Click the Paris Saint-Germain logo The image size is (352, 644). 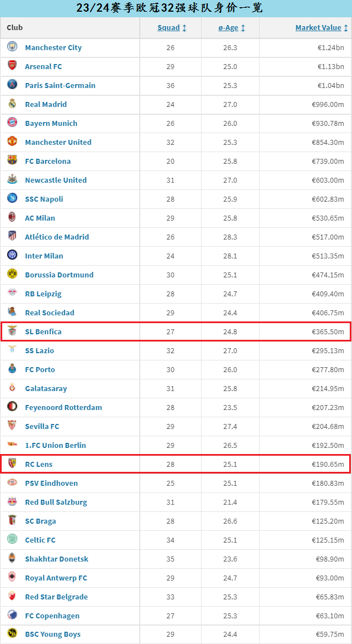[x=12, y=85]
